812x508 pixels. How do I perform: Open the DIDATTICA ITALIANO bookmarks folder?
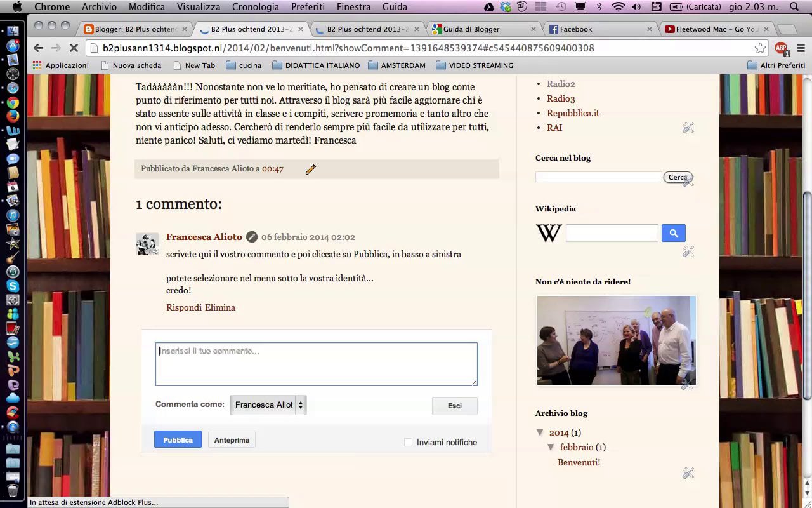coord(316,65)
